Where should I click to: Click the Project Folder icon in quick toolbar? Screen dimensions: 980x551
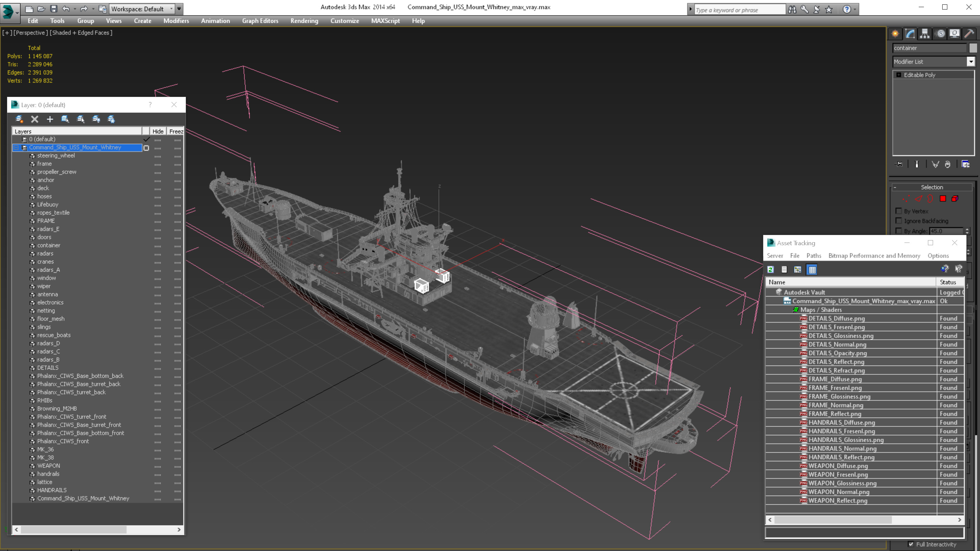click(102, 9)
